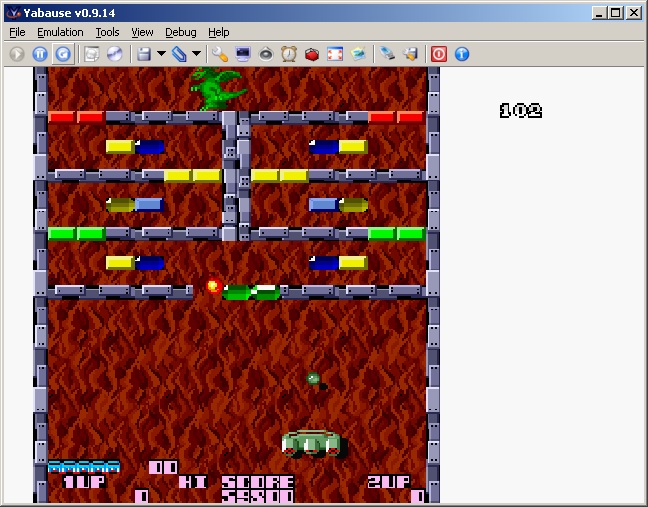Image resolution: width=648 pixels, height=507 pixels.
Task: Pause the emulation with the pause icon
Action: coord(40,54)
